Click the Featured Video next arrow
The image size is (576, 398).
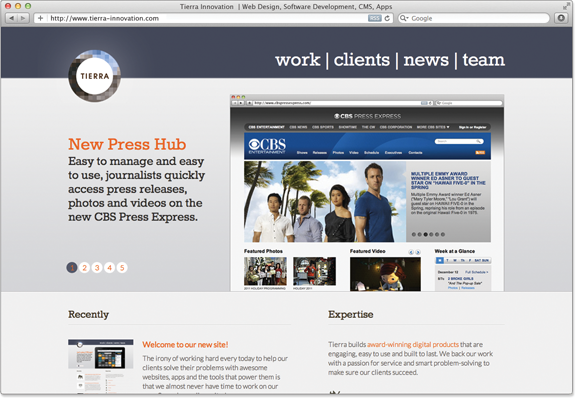click(x=418, y=252)
